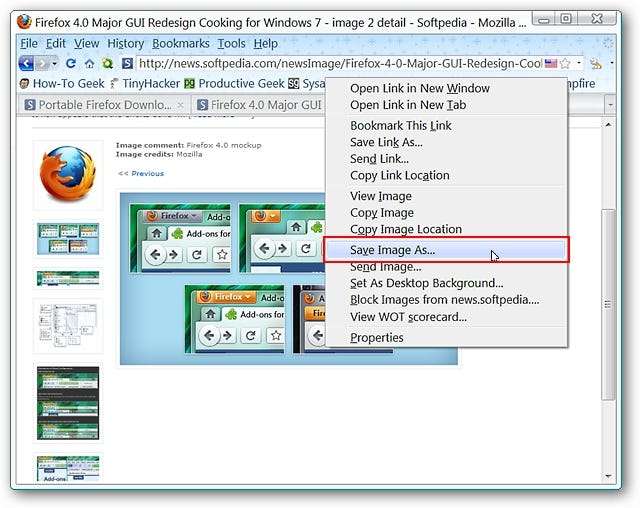
Task: Click the green toolbar icon beside Home
Action: (x=108, y=63)
